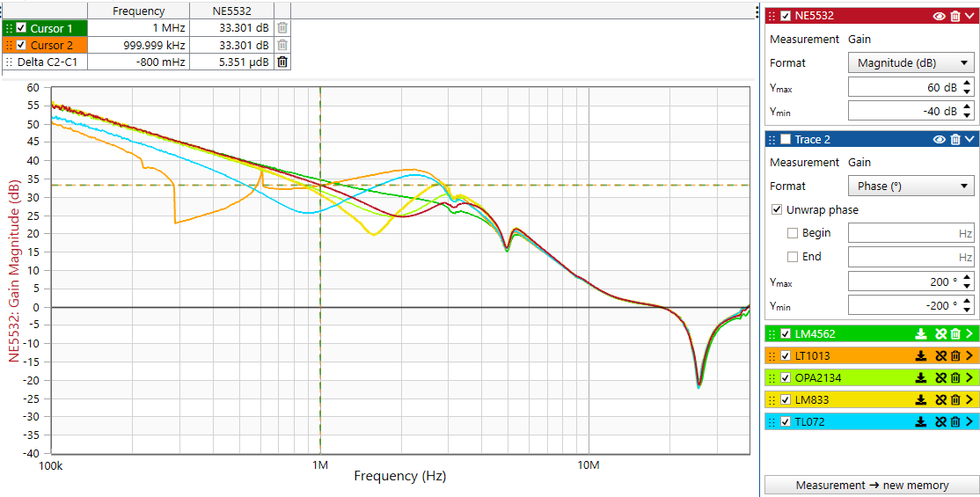The height and width of the screenshot is (497, 980).
Task: Uncheck the NE5532 trace checkbox
Action: point(786,16)
